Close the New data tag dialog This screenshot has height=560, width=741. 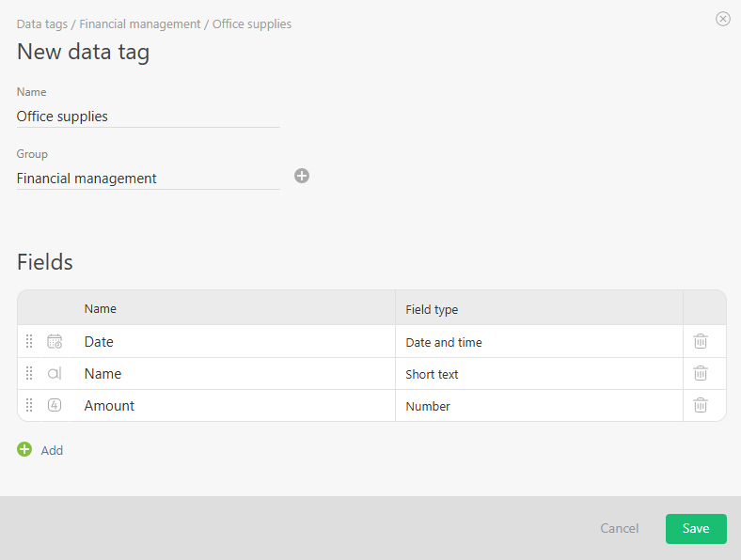[x=723, y=19]
